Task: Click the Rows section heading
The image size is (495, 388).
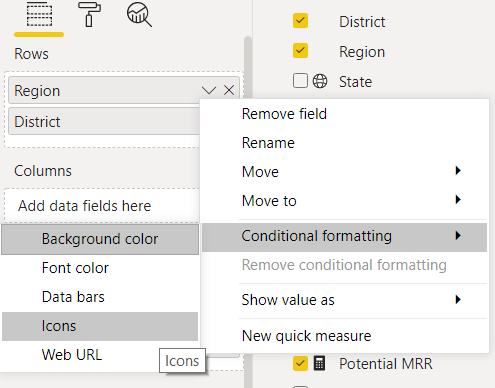Action: point(31,54)
